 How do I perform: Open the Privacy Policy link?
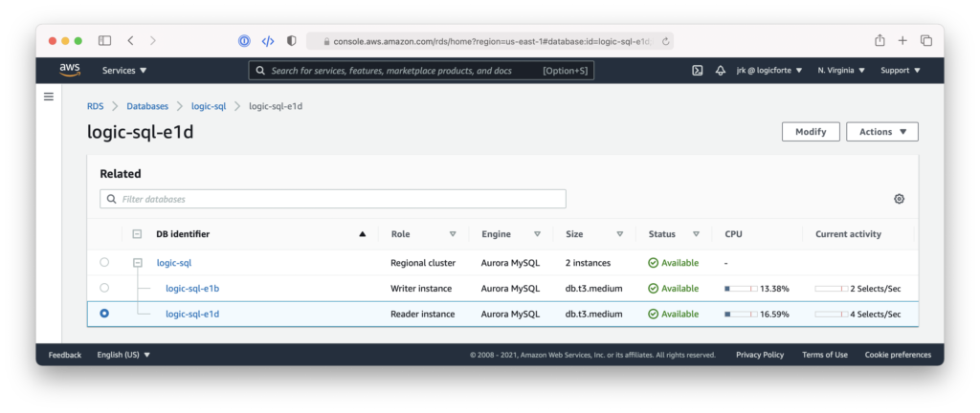[x=759, y=355]
